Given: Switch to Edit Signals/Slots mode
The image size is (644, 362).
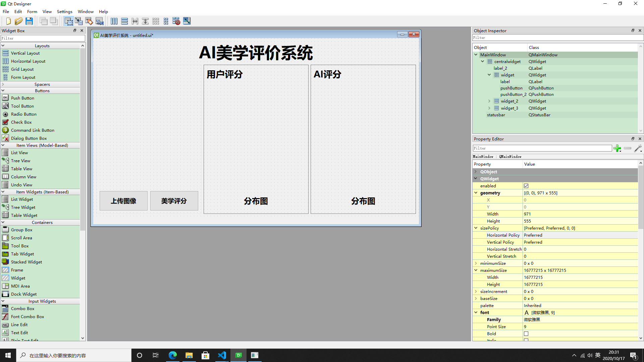Looking at the screenshot, I should (79, 21).
